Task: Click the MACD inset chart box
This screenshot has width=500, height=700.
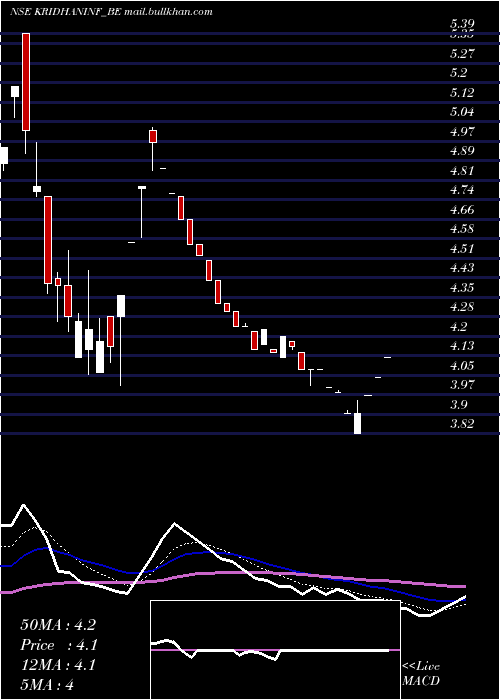Action: point(275,650)
